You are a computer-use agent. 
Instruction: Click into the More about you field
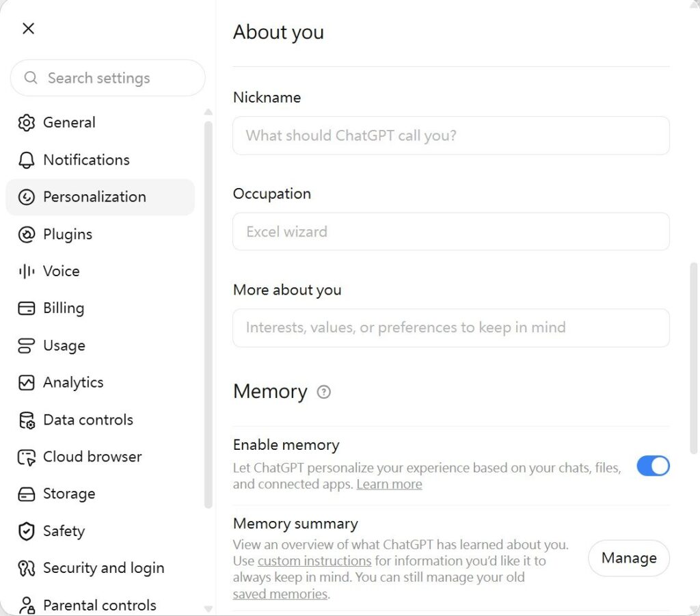click(x=451, y=327)
